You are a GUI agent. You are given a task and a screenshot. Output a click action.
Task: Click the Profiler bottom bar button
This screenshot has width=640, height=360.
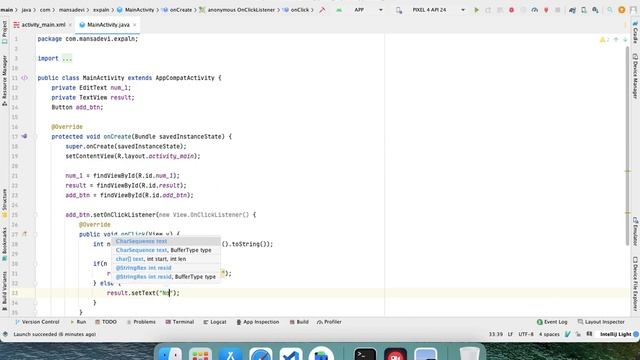329,322
